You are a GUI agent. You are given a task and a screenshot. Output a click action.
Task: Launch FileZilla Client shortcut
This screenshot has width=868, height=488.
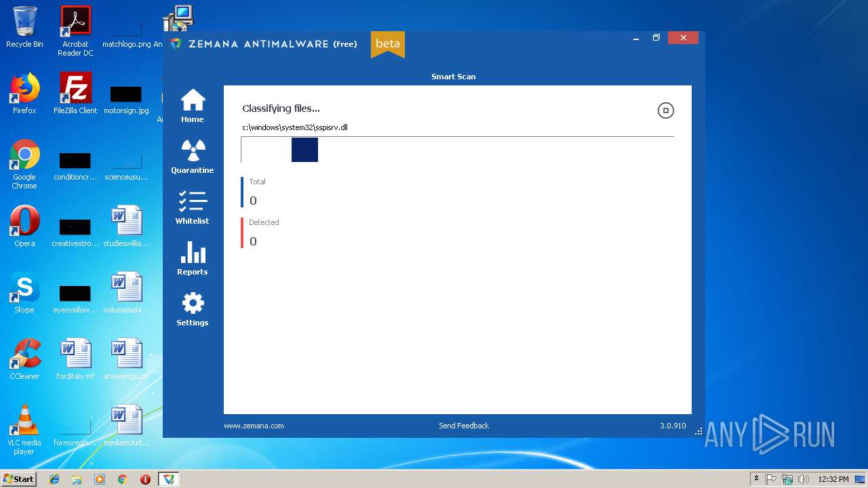click(x=75, y=94)
